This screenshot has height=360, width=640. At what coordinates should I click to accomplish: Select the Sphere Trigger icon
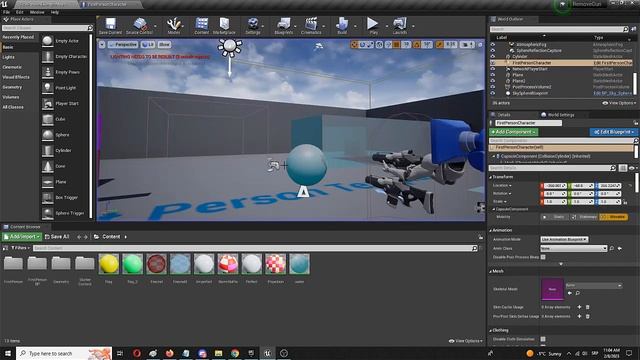click(48, 213)
